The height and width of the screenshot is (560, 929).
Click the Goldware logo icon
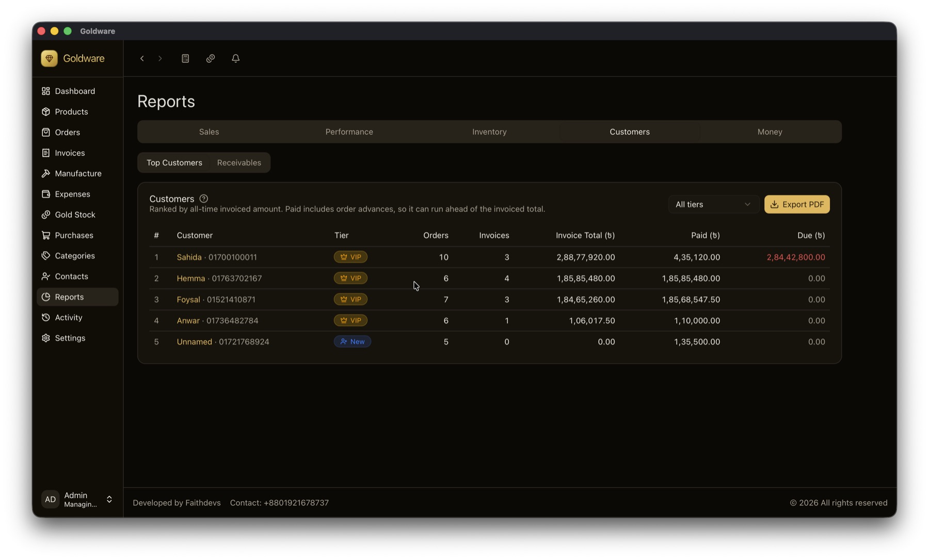pyautogui.click(x=49, y=58)
